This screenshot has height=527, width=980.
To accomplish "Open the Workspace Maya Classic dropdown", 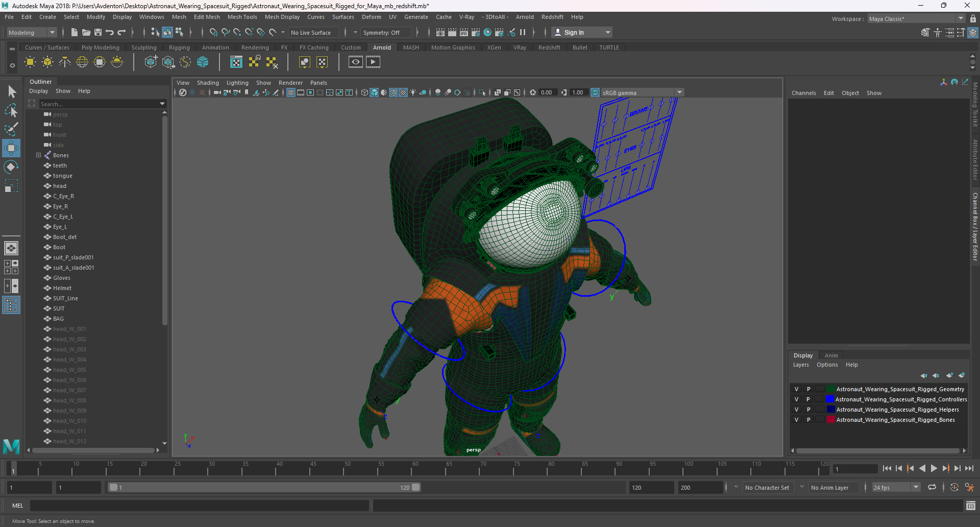I will (x=916, y=19).
